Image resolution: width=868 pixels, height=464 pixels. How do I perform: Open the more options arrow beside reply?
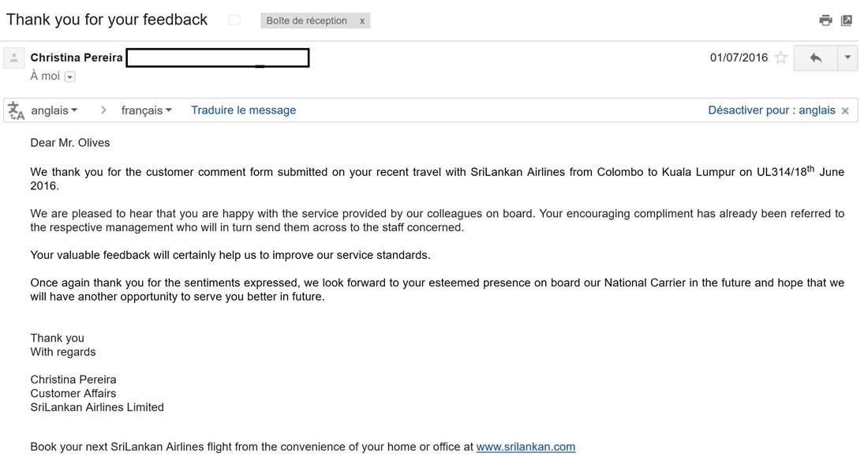[x=847, y=58]
